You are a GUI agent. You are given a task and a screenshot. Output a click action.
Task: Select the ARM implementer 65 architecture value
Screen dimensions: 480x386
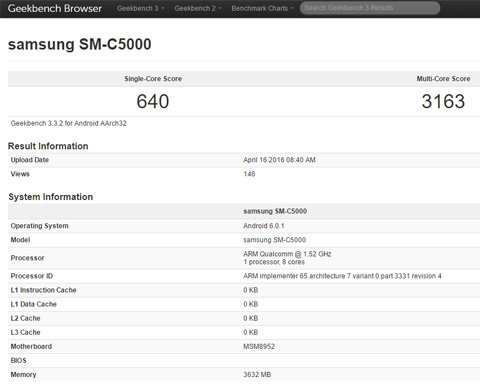click(x=342, y=276)
